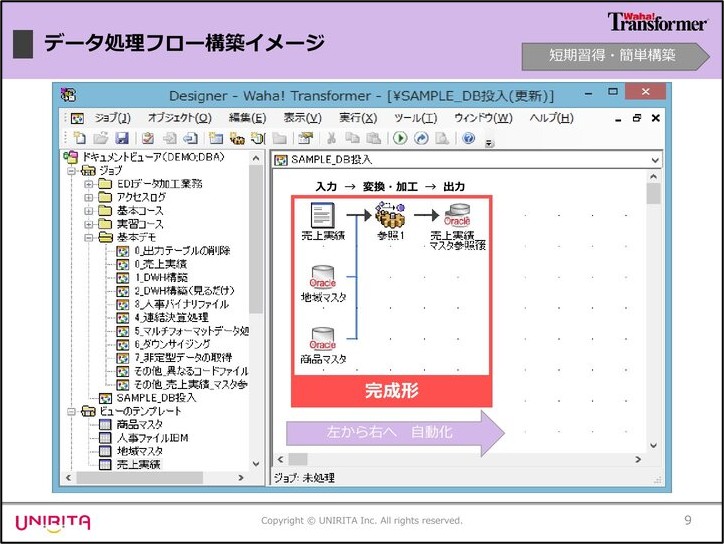724x544 pixels.
Task: Select 1_DWH構築 job
Action: pos(161,278)
